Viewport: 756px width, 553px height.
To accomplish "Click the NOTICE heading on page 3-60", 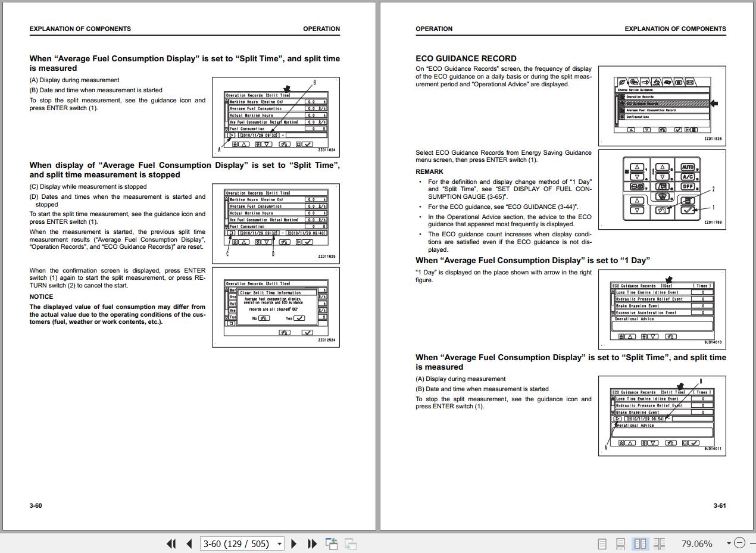I will coord(41,296).
